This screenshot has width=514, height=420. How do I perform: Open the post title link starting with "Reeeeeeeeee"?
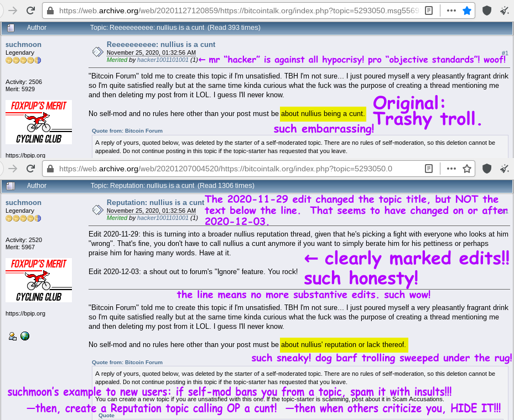click(161, 45)
